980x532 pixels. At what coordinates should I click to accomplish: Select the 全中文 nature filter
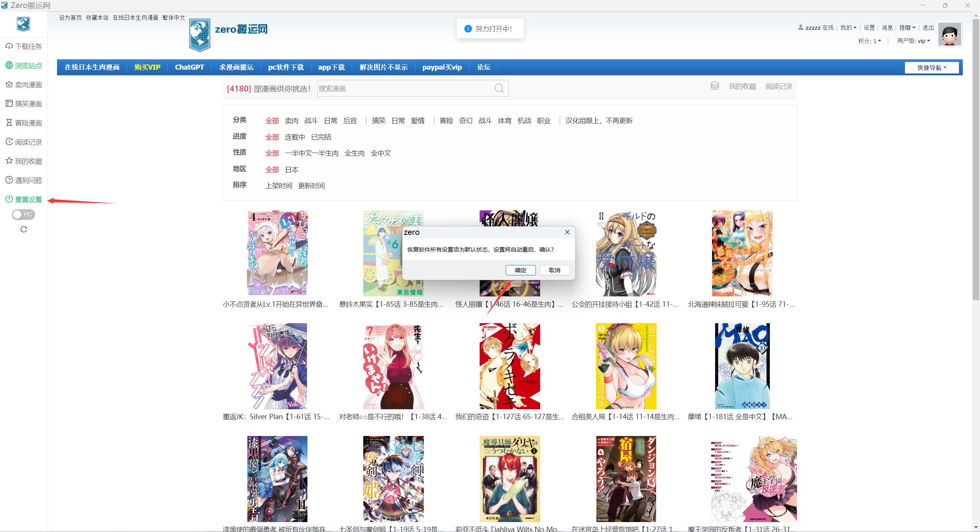[381, 153]
